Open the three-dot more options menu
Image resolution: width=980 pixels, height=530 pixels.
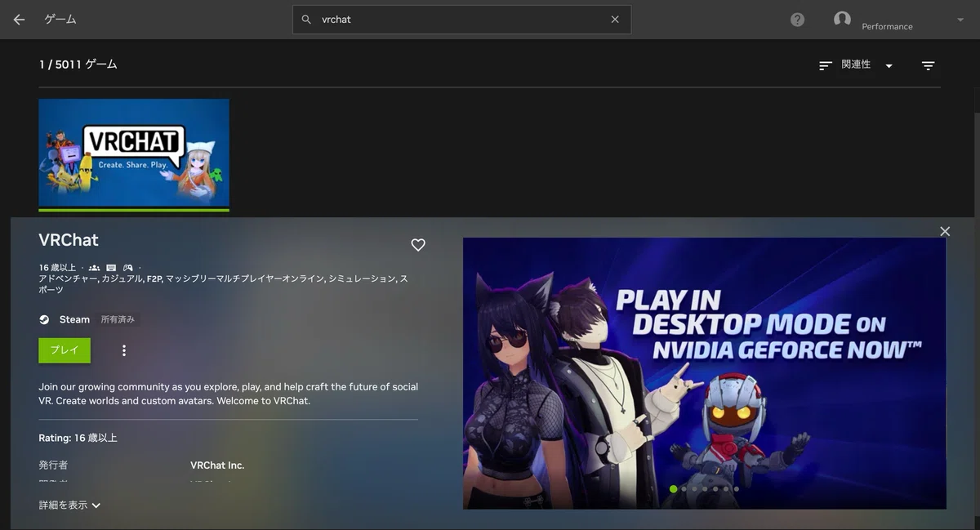[x=124, y=350]
